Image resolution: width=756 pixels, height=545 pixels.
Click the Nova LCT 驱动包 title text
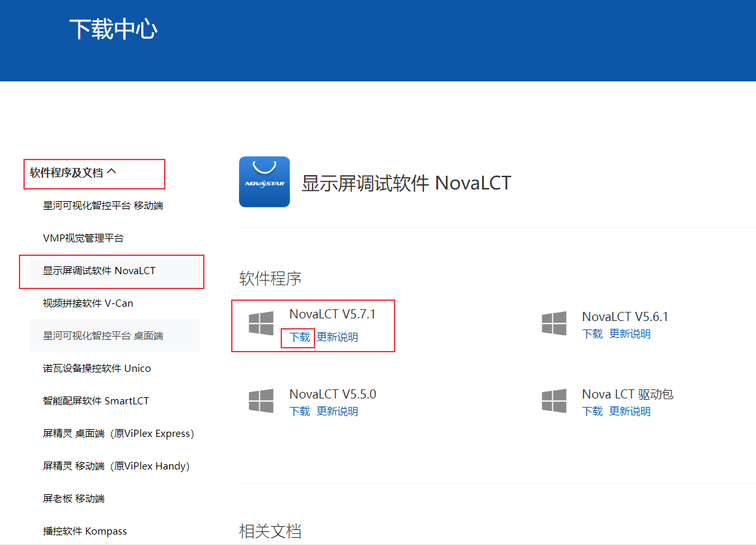pyautogui.click(x=628, y=394)
